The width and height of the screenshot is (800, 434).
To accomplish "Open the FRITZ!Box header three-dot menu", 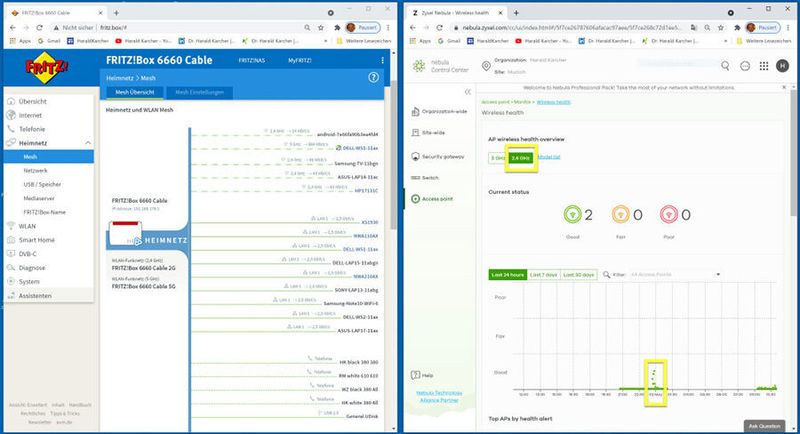I will [383, 60].
